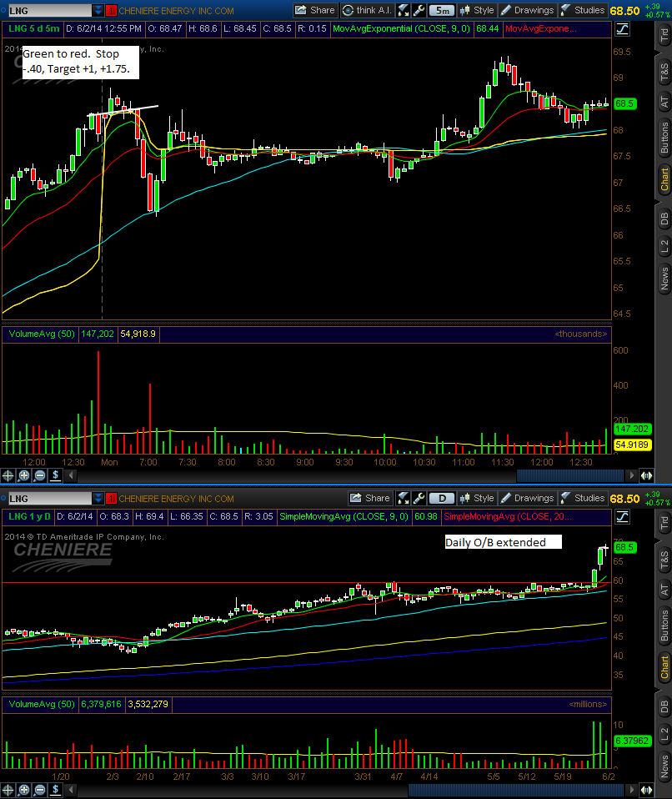Select Chart sidebar tab of bottom chart
Screen dimensions: 672x799
coord(664,667)
